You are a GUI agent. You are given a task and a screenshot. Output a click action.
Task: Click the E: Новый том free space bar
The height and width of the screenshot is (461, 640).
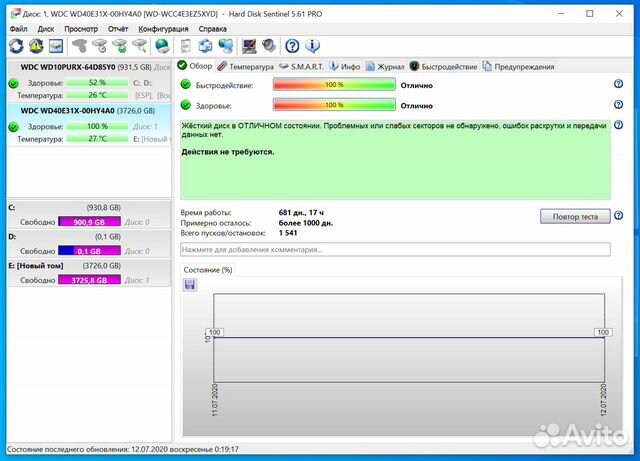point(89,280)
